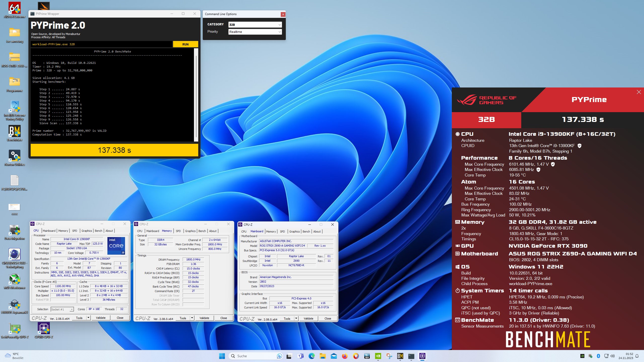The image size is (644, 362).
Task: Switch to CPU-Z taskbar icon
Action: (422, 356)
